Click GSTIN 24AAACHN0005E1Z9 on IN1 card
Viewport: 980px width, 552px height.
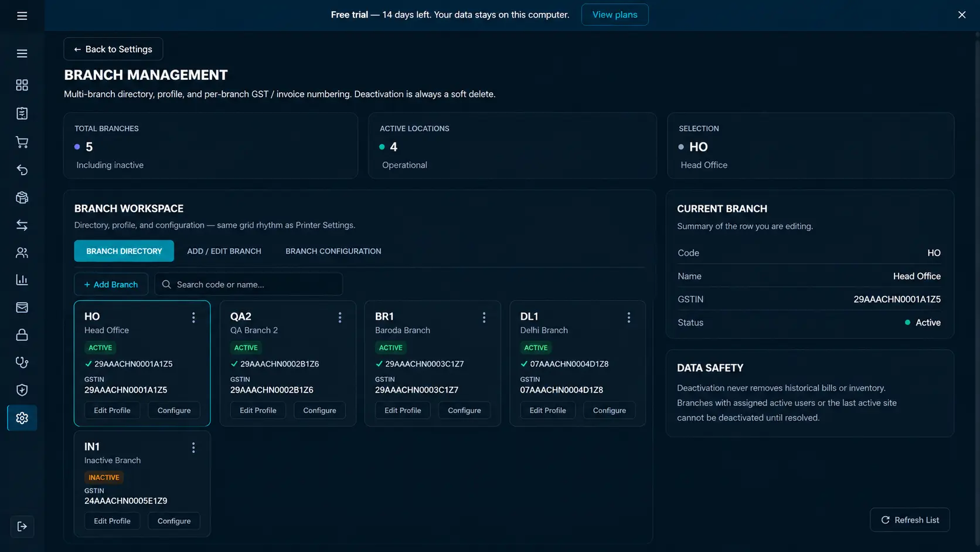point(126,501)
